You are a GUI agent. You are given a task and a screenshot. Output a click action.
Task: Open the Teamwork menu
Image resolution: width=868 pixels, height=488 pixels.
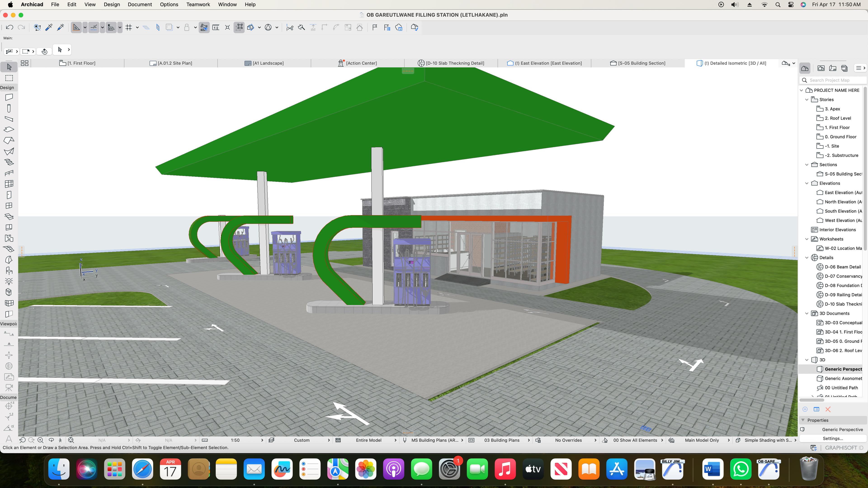point(198,4)
